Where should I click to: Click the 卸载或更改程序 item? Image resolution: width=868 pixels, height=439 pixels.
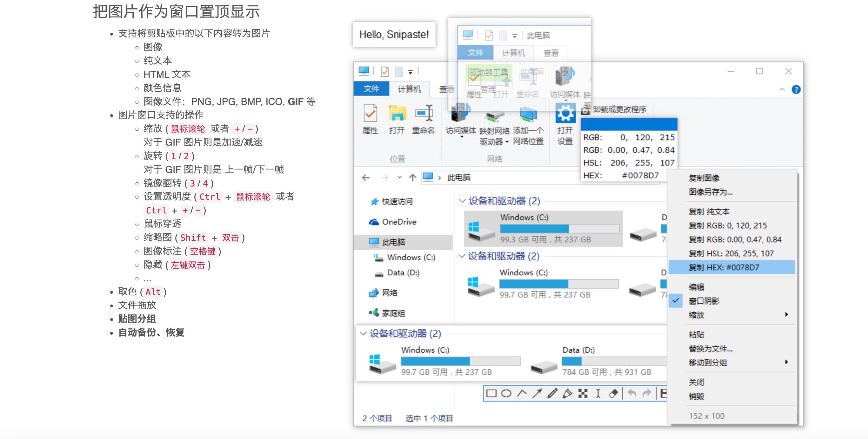coord(614,109)
